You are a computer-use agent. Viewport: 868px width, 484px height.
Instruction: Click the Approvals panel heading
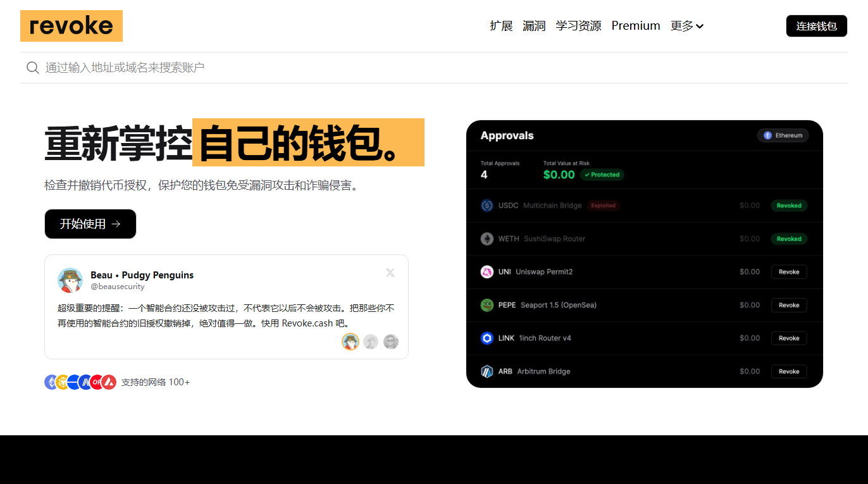[x=507, y=135]
